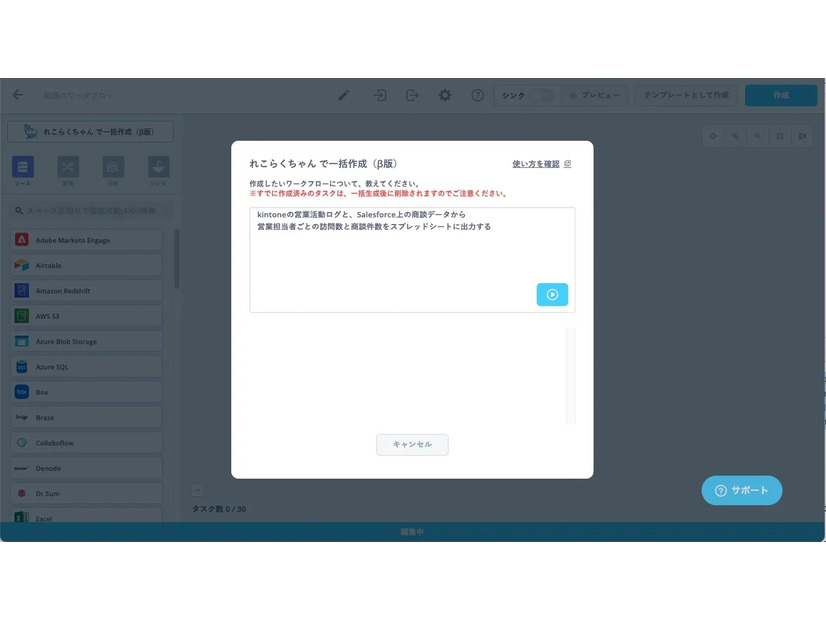Enable the シンク toggle switch
The width and height of the screenshot is (826, 620).
click(x=541, y=95)
